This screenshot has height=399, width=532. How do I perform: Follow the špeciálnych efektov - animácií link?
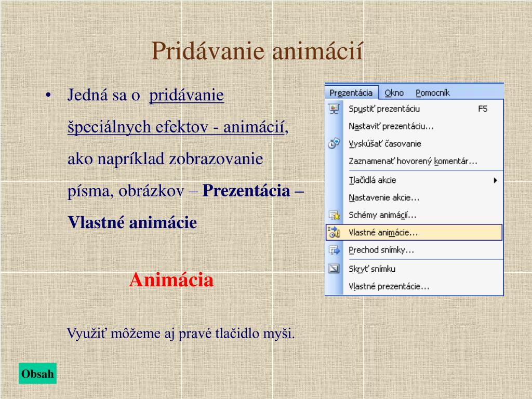(176, 127)
